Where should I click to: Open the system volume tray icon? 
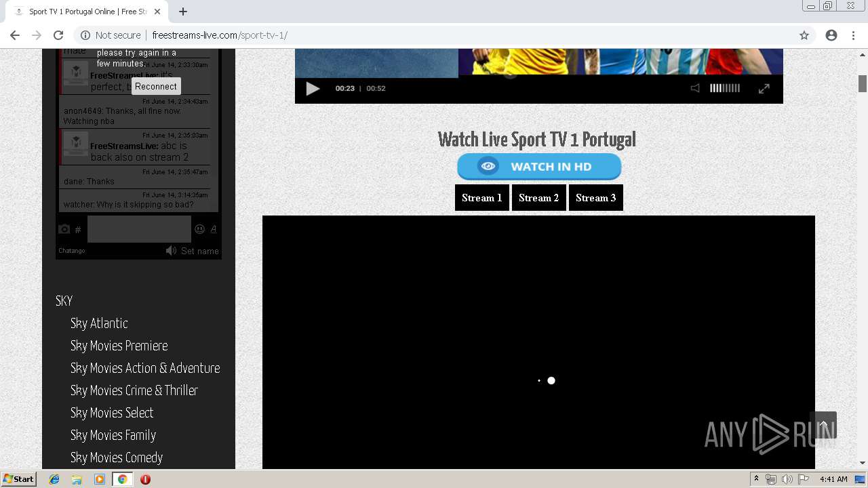787,479
